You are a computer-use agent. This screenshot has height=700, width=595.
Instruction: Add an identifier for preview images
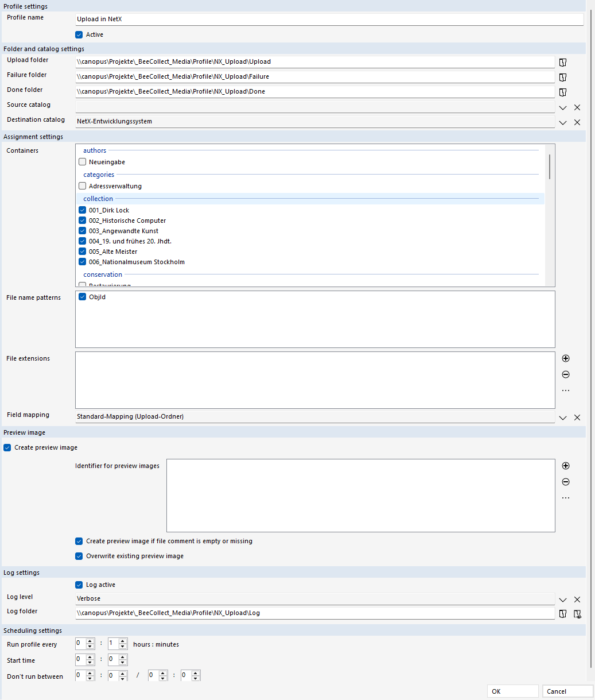[566, 466]
